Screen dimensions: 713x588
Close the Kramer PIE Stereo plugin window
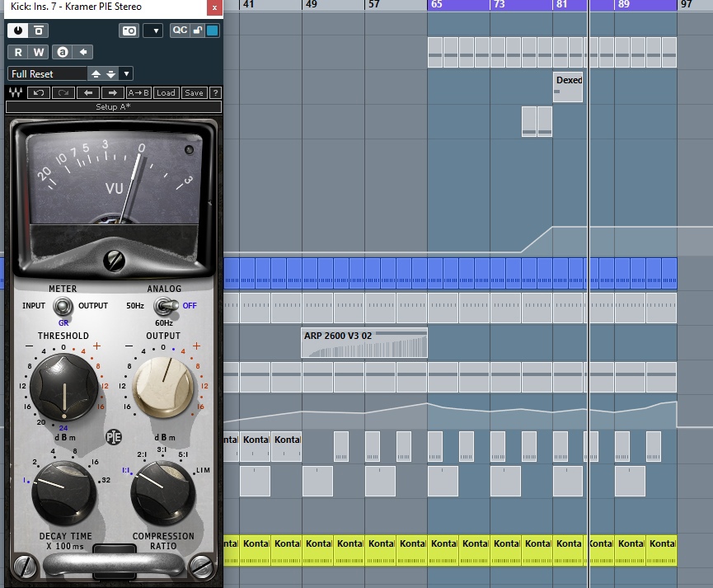214,7
